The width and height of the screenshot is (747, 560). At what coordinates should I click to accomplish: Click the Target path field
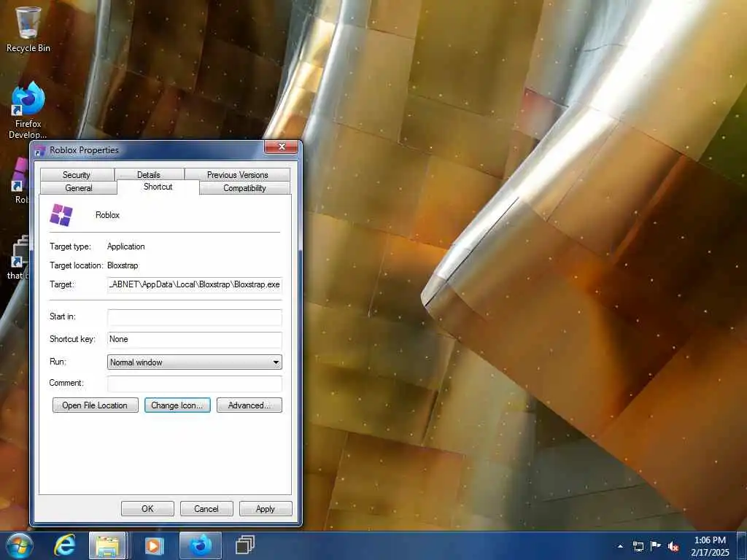(x=195, y=285)
